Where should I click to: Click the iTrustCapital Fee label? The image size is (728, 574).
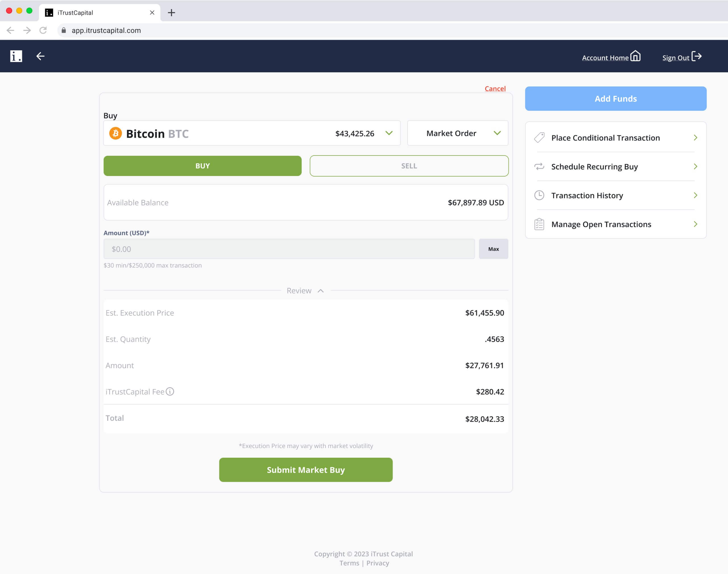pos(135,392)
